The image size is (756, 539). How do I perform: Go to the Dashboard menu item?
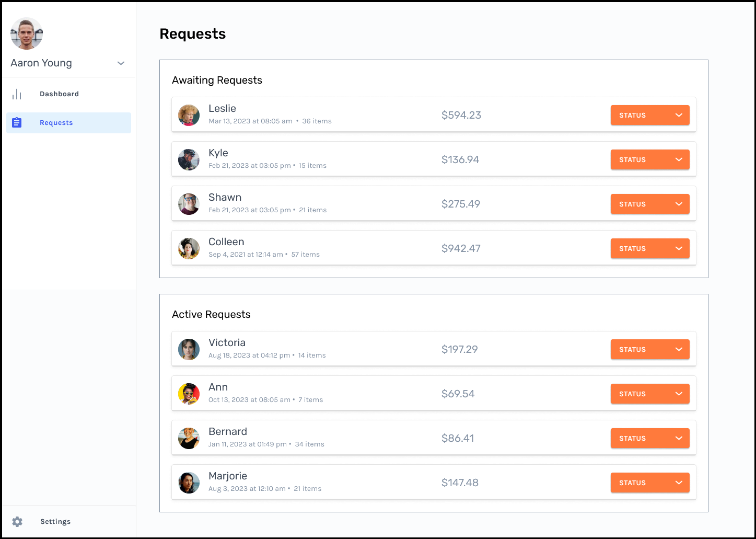(x=68, y=94)
